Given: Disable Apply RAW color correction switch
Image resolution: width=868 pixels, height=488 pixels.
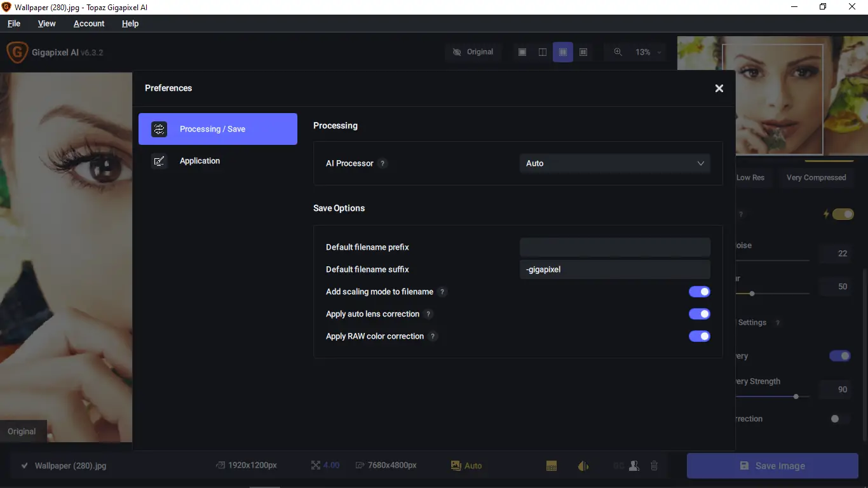Looking at the screenshot, I should point(700,336).
